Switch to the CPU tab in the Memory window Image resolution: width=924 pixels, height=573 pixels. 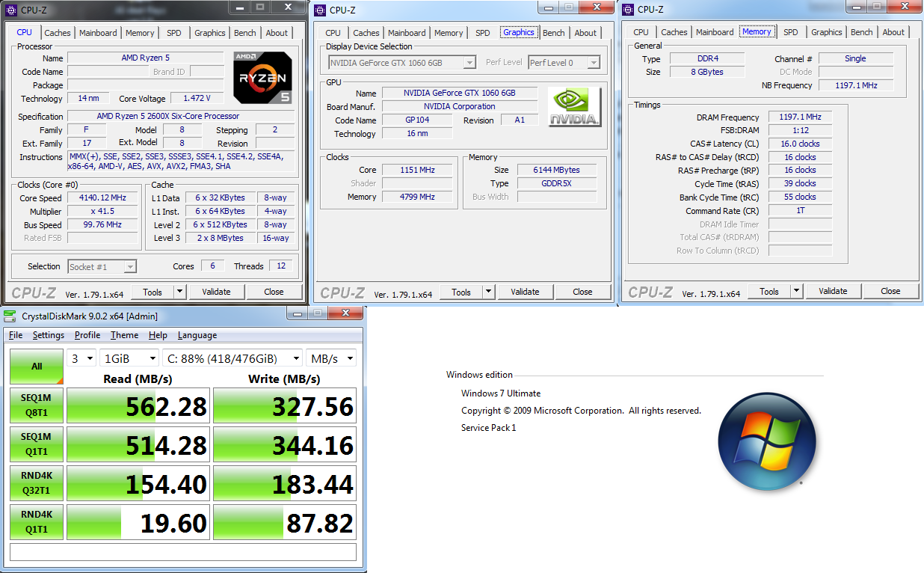[x=641, y=32]
